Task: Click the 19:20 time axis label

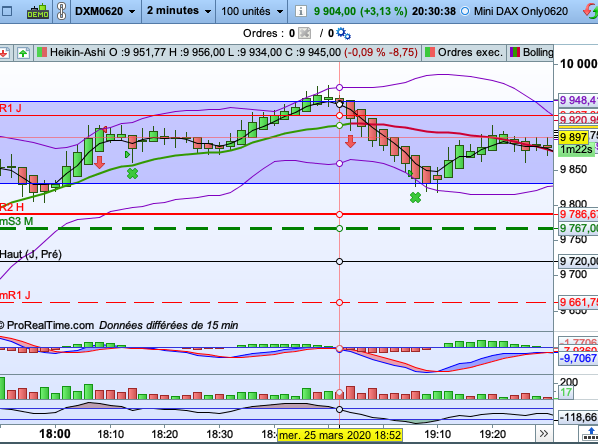Action: [x=492, y=434]
